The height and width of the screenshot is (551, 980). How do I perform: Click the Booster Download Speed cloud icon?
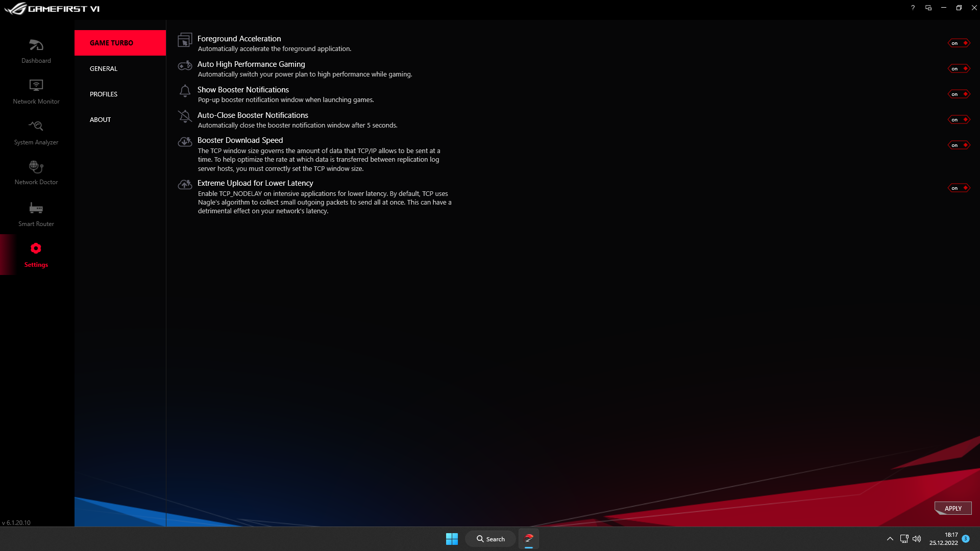click(185, 142)
